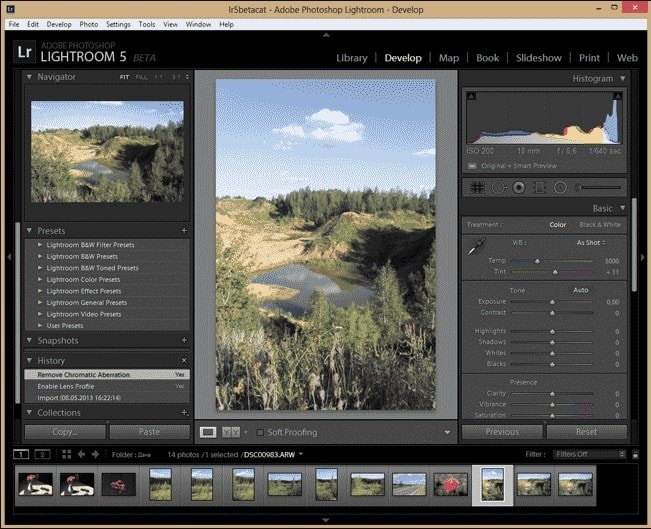Open grid view from filmstrip bar
Image resolution: width=651 pixels, height=529 pixels.
coord(66,454)
